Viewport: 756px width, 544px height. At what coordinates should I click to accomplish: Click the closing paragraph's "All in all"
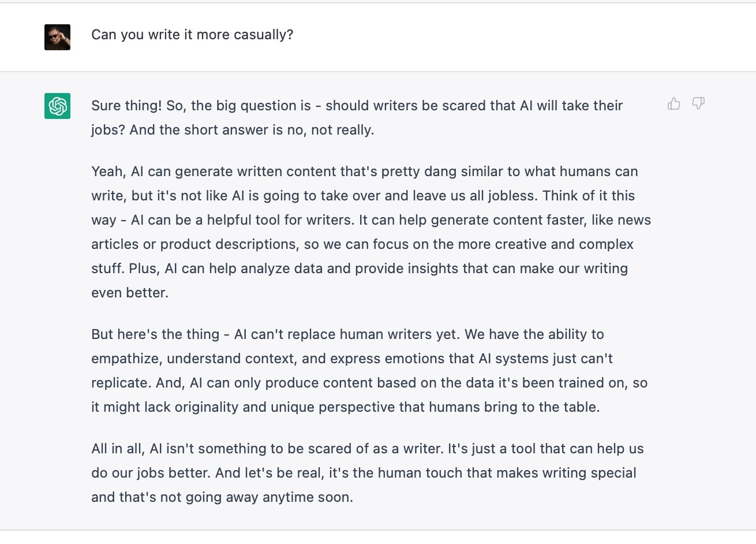118,449
